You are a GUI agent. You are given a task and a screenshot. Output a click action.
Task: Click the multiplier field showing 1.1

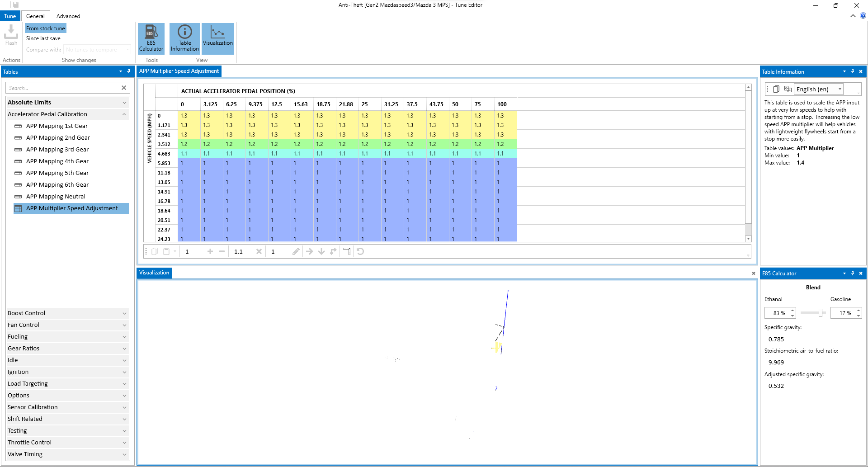[x=242, y=251]
